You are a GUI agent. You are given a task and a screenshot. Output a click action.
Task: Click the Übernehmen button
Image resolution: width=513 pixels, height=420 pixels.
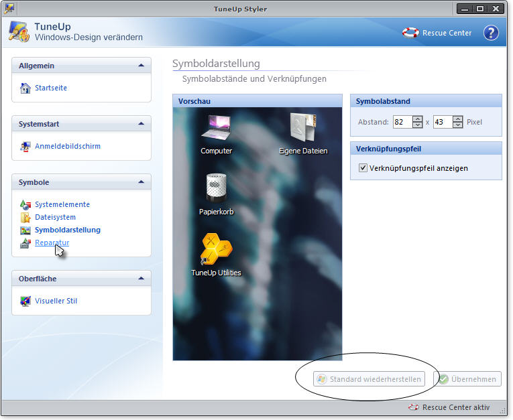[x=467, y=379]
